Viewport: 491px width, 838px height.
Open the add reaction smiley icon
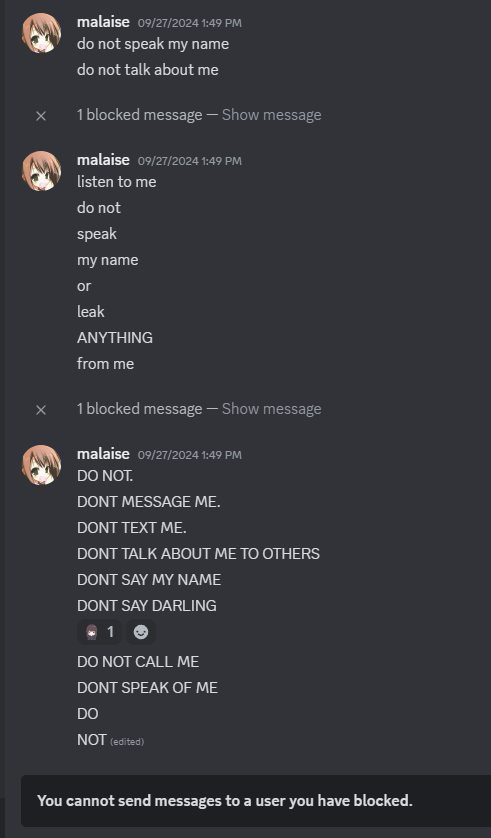pos(141,632)
